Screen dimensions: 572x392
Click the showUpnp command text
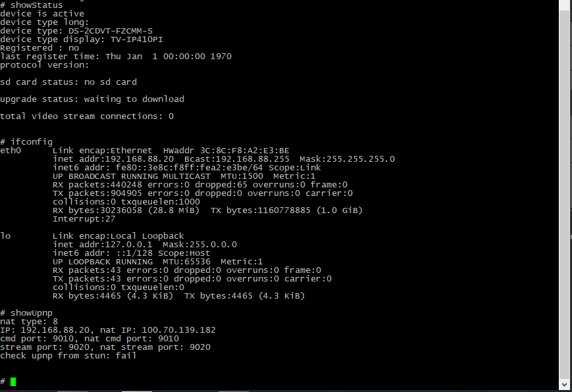[32, 313]
